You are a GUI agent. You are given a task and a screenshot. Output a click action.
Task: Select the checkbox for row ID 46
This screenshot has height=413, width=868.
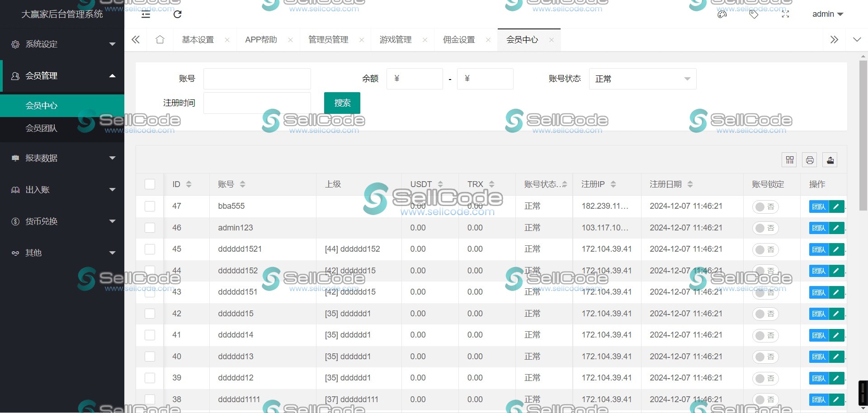[150, 228]
